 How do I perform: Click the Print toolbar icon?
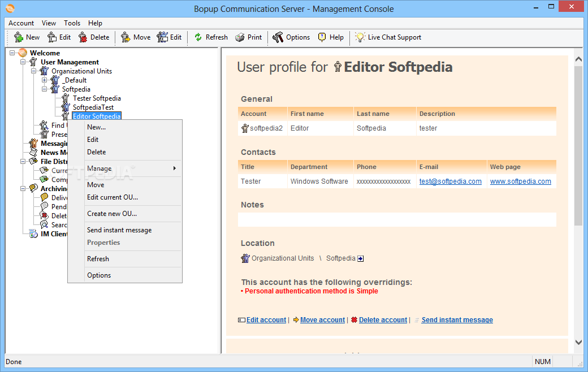pos(240,37)
